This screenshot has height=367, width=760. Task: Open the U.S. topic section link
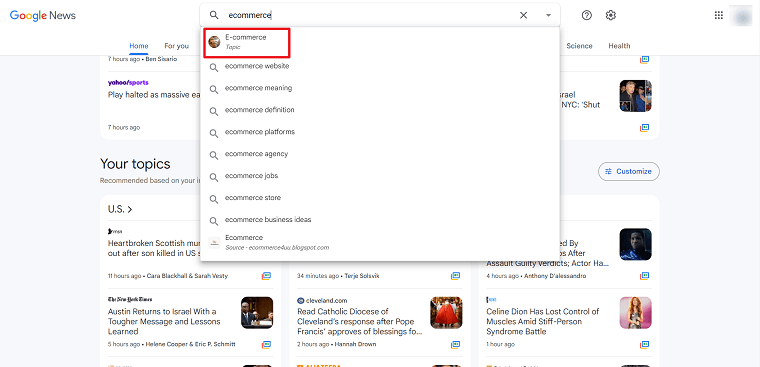[x=120, y=209]
